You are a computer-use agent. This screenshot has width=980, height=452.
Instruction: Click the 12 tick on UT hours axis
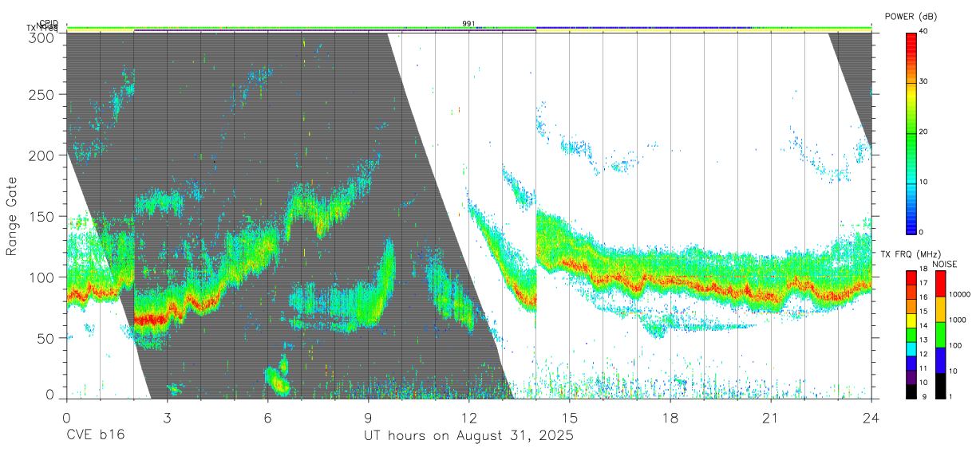[x=469, y=418]
